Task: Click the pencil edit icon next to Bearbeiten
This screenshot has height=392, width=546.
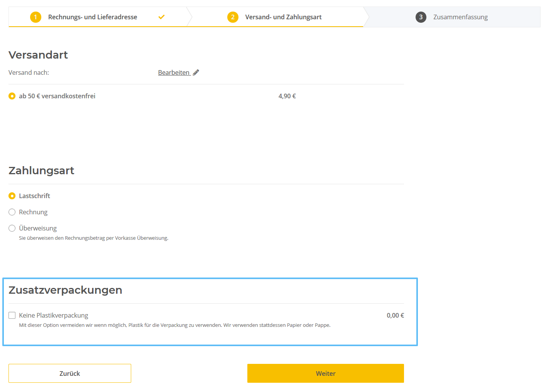Action: [x=196, y=72]
